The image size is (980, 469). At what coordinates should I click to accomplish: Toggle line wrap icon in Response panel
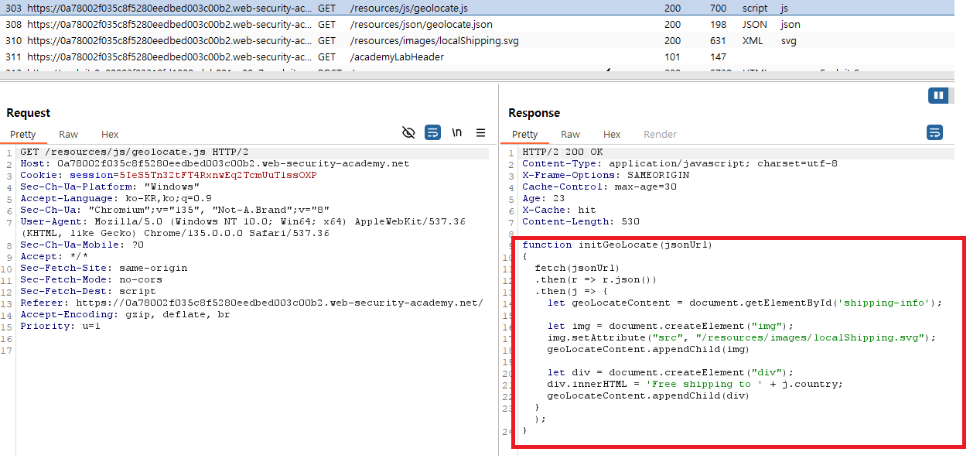934,133
